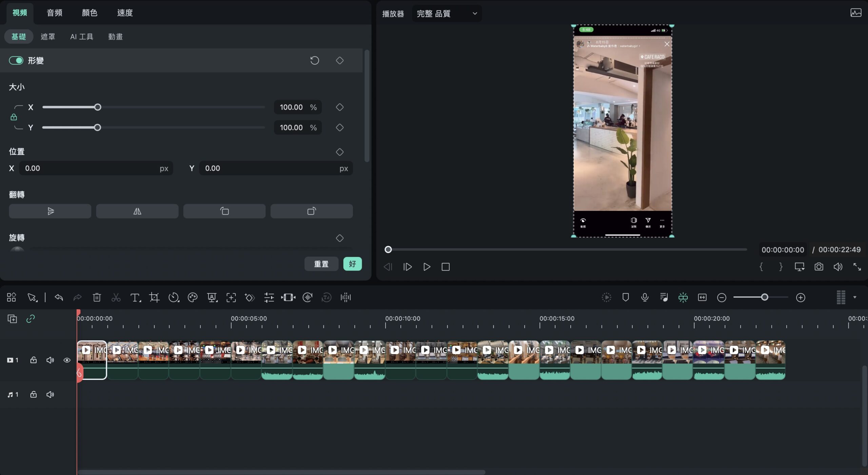Click the timeline zoom slider handle

tap(765, 297)
